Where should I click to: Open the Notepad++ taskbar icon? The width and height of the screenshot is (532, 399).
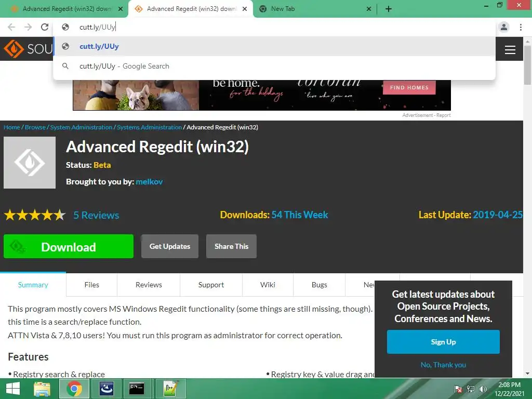pyautogui.click(x=170, y=389)
